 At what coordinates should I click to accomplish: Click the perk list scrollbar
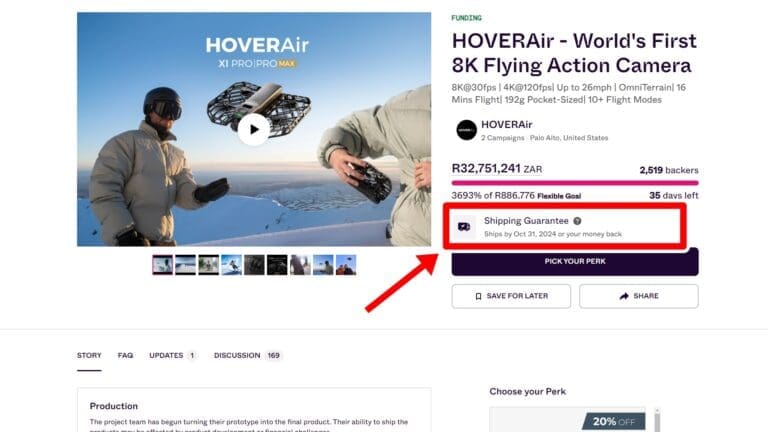pos(657,420)
